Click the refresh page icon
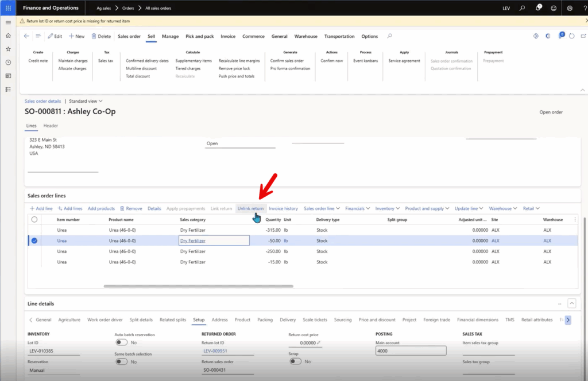 click(571, 36)
